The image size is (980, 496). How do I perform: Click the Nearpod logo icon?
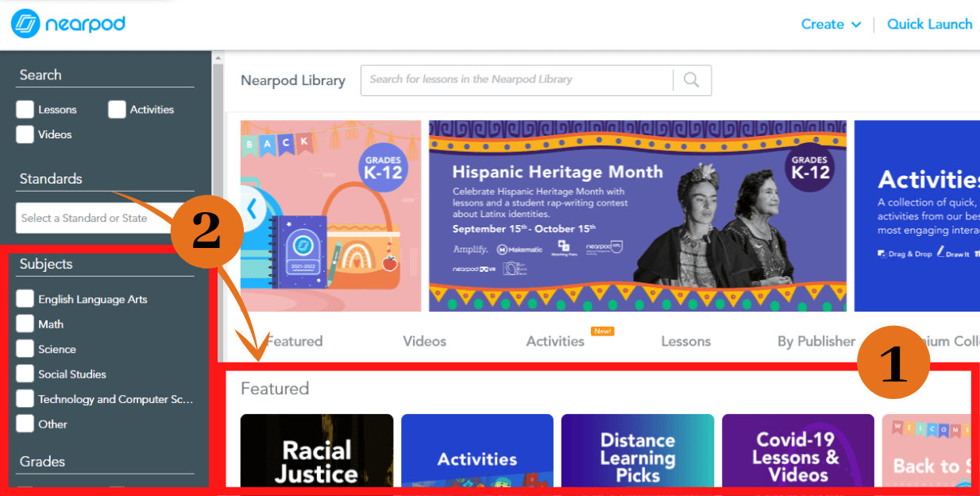click(x=24, y=24)
